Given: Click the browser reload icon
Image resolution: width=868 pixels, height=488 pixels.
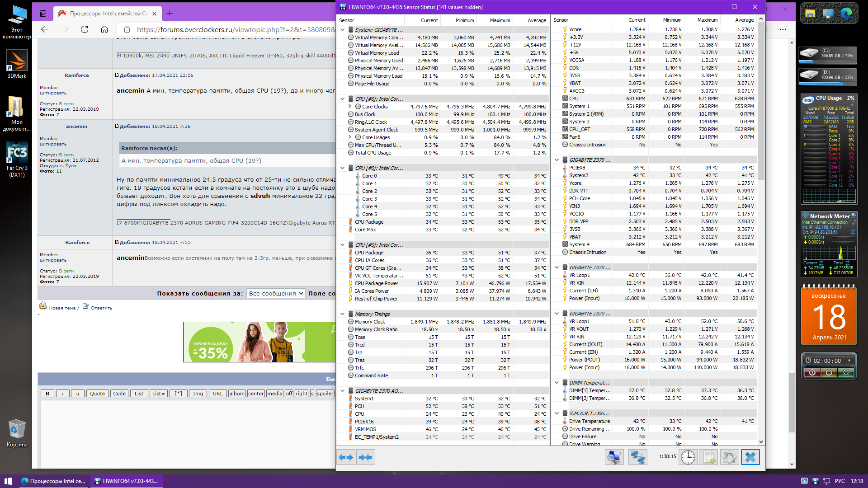Looking at the screenshot, I should 85,29.
